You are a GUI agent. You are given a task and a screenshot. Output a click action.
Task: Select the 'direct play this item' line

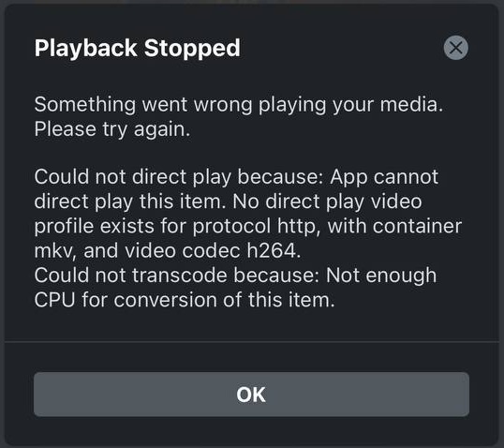tap(130, 202)
